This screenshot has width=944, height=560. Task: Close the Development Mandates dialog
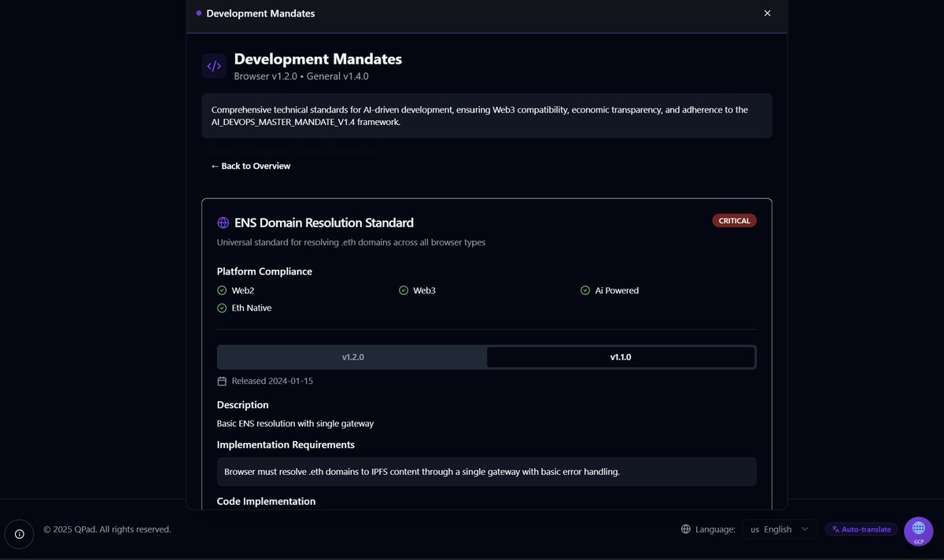point(767,13)
